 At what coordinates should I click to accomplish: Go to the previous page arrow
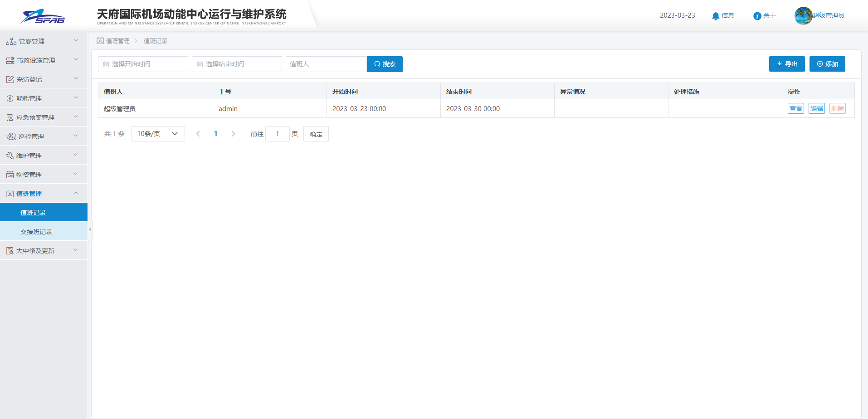(198, 134)
